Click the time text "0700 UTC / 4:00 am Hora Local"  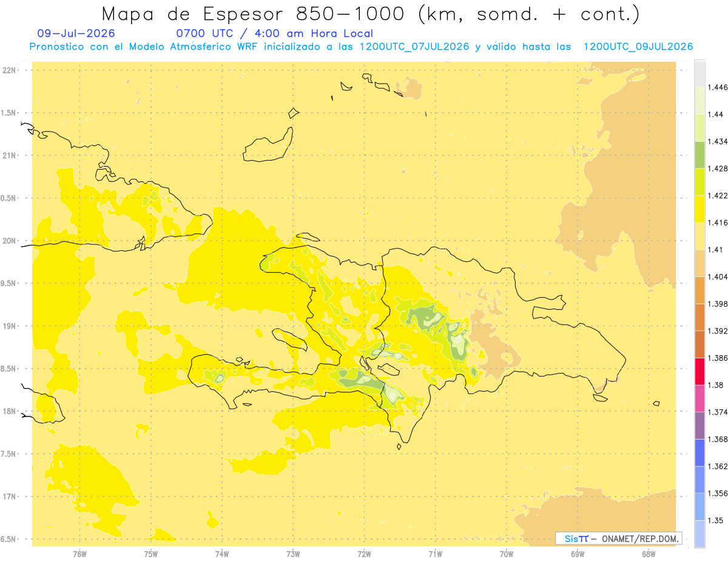click(x=274, y=33)
